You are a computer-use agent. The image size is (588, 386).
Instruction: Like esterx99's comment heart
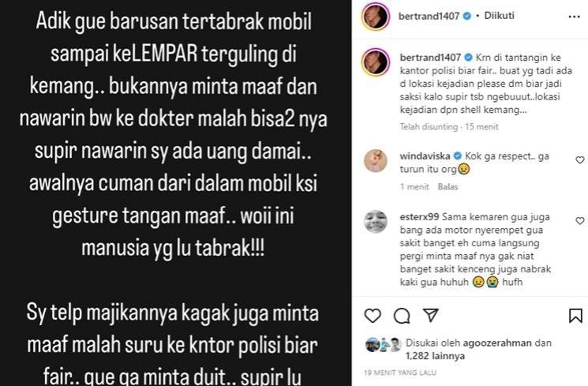pyautogui.click(x=580, y=221)
